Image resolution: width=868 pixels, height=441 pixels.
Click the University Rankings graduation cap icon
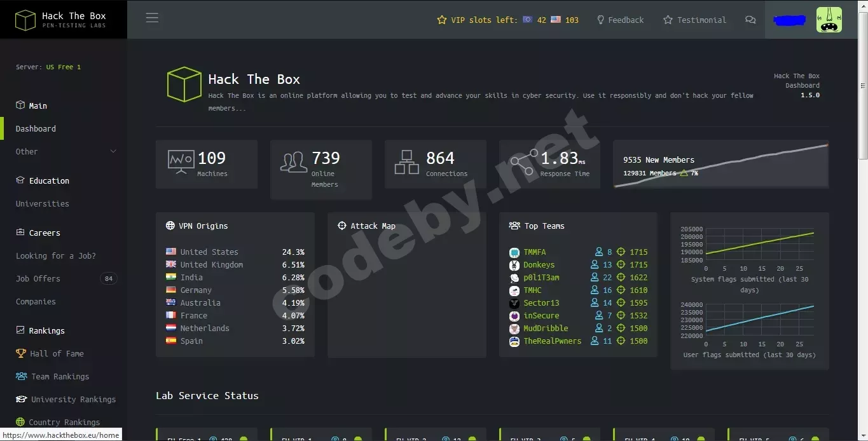point(21,399)
